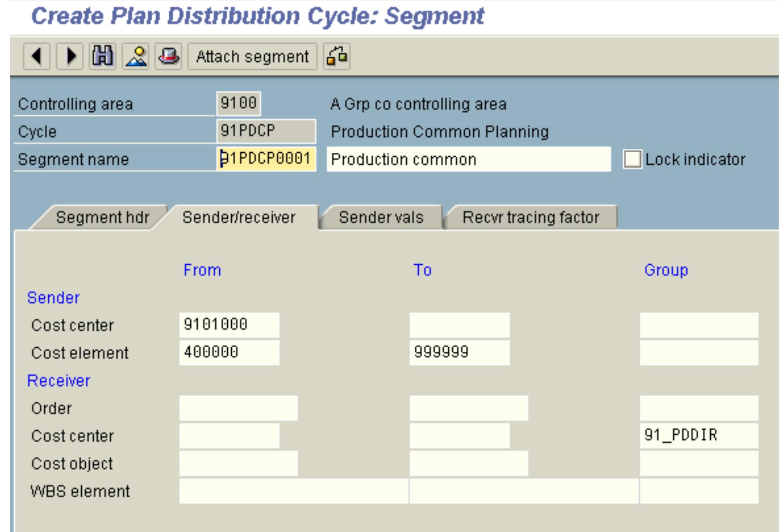Click Sender Cost center Group field
Image resolution: width=784 pixels, height=532 pixels.
699,325
